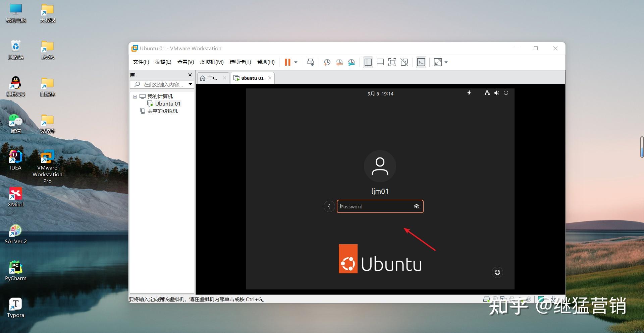Pause the virtual machine with the orange button

287,62
